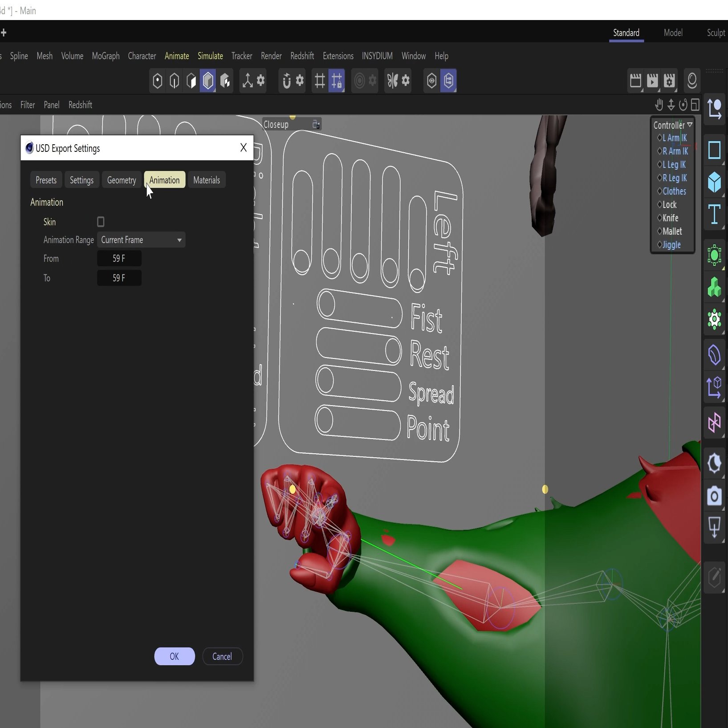
Task: Click the Enable Snap magnet icon
Action: coord(287,81)
